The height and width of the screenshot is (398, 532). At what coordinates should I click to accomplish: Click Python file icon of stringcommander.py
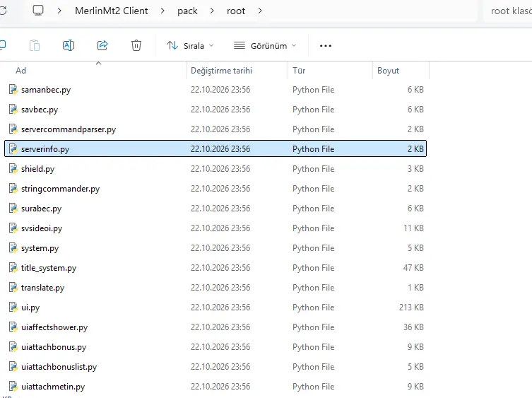click(13, 188)
